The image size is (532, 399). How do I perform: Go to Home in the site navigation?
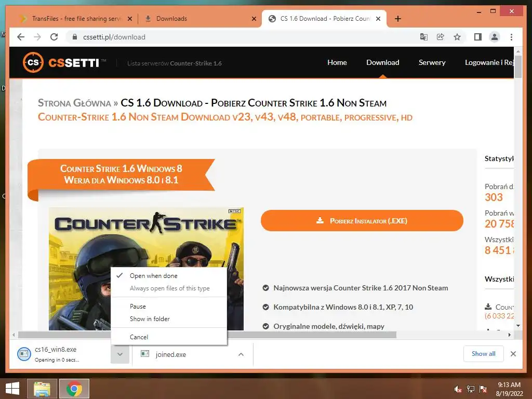point(337,62)
